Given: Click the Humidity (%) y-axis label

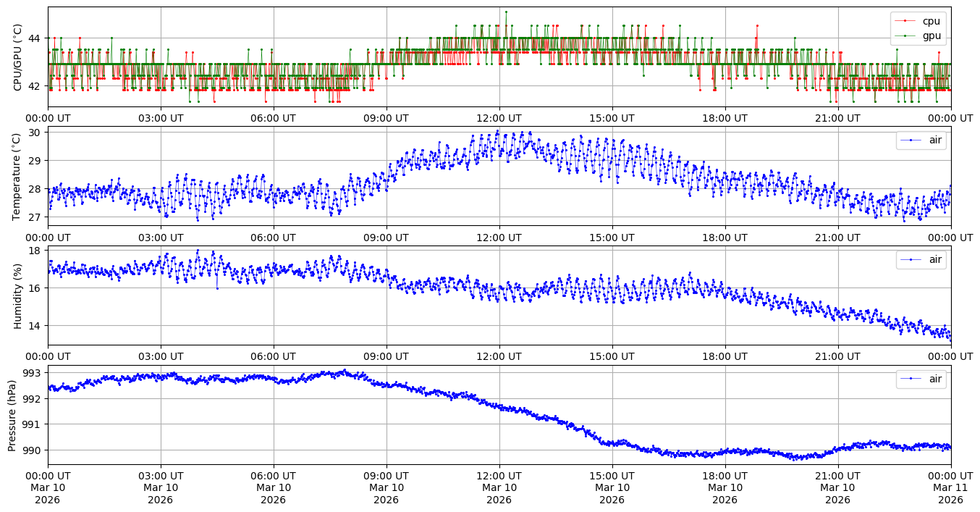Looking at the screenshot, I should (x=18, y=295).
